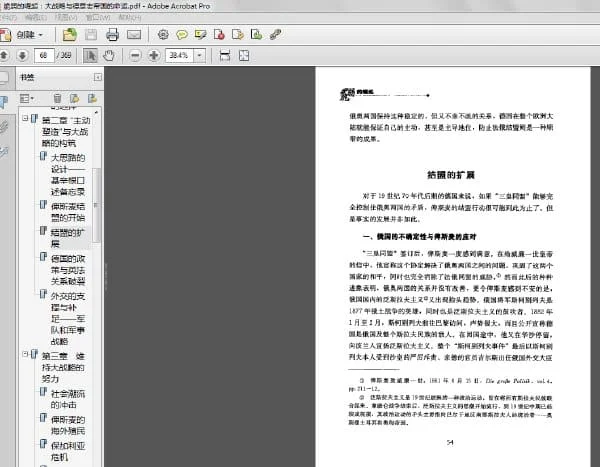This screenshot has width=600, height=467.
Task: Go to the next page with the down arrow
Action: 22,56
